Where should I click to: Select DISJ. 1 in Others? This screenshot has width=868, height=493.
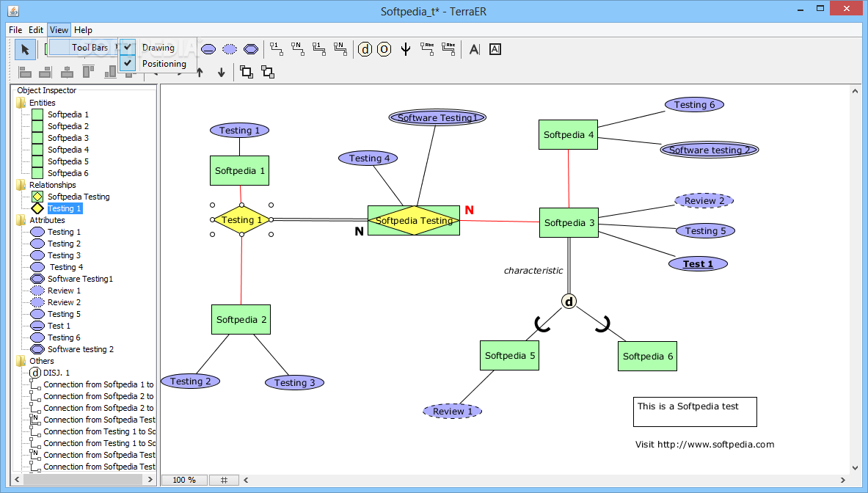point(56,373)
